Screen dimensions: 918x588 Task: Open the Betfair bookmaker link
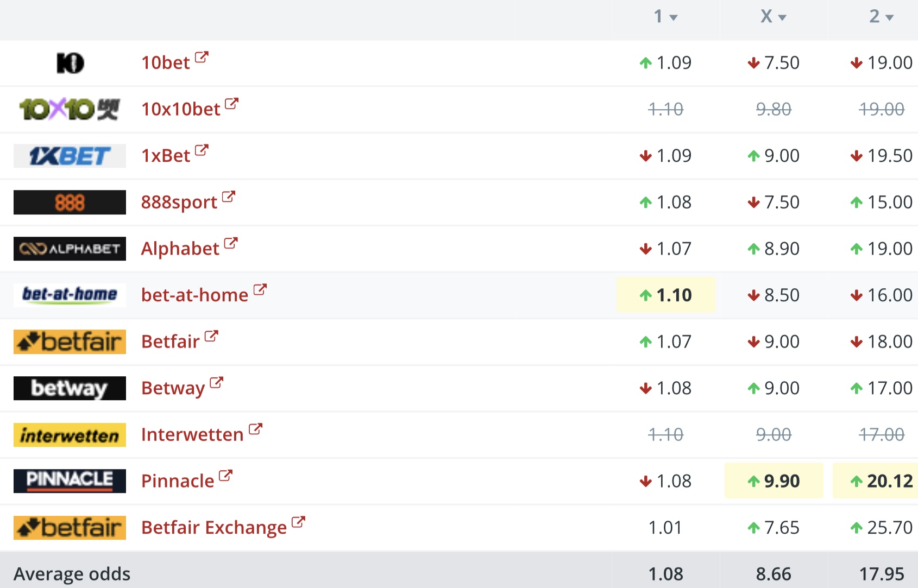point(171,342)
